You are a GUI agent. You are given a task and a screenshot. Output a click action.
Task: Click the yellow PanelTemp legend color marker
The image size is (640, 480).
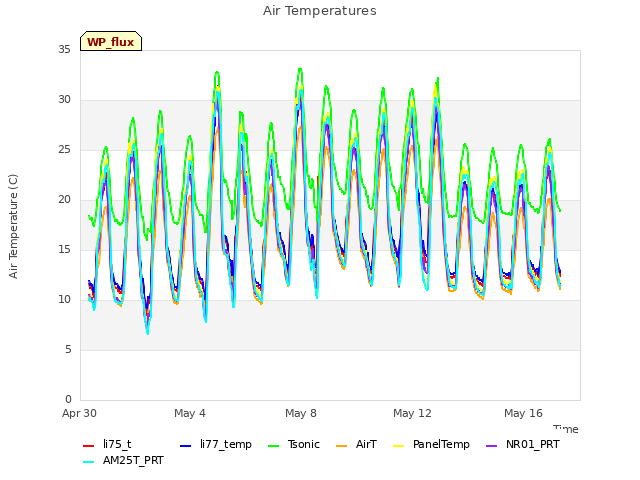tap(398, 446)
